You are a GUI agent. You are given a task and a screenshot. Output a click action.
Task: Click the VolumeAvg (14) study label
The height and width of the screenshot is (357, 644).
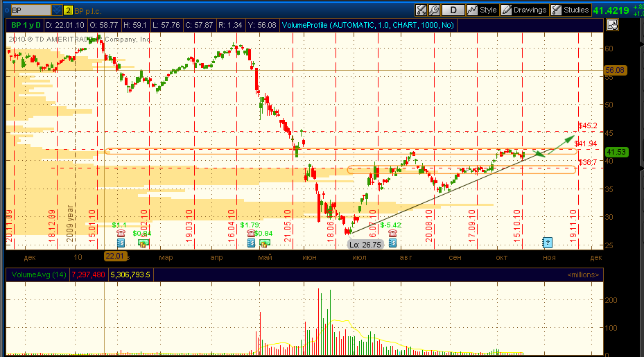click(39, 275)
